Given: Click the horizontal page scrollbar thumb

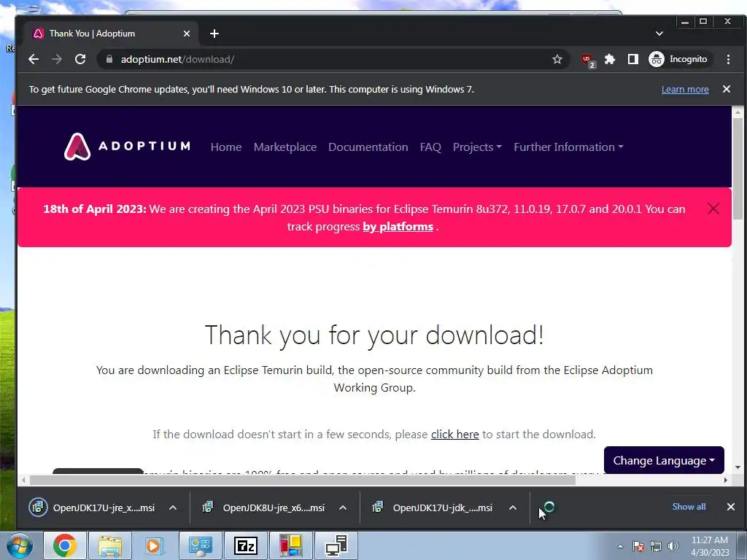Looking at the screenshot, I should (x=303, y=480).
